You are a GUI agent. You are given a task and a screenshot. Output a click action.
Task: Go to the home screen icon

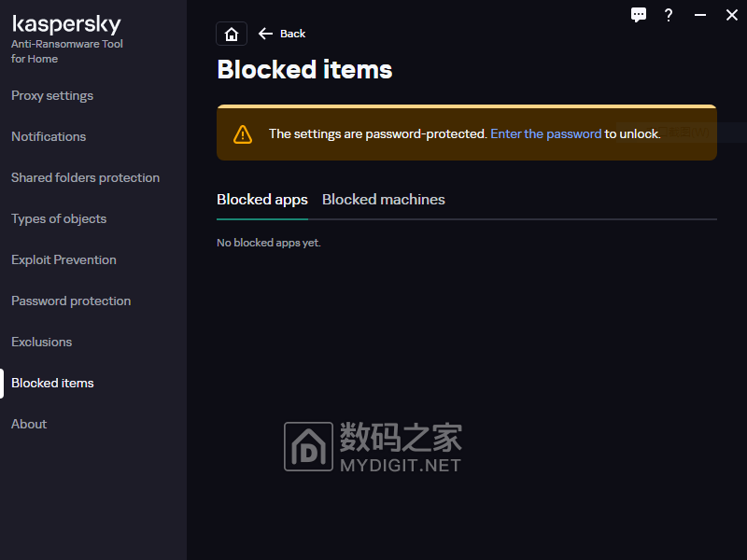point(232,34)
